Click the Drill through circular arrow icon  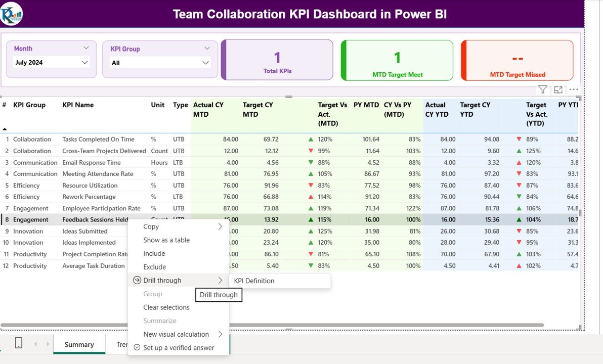click(x=137, y=280)
